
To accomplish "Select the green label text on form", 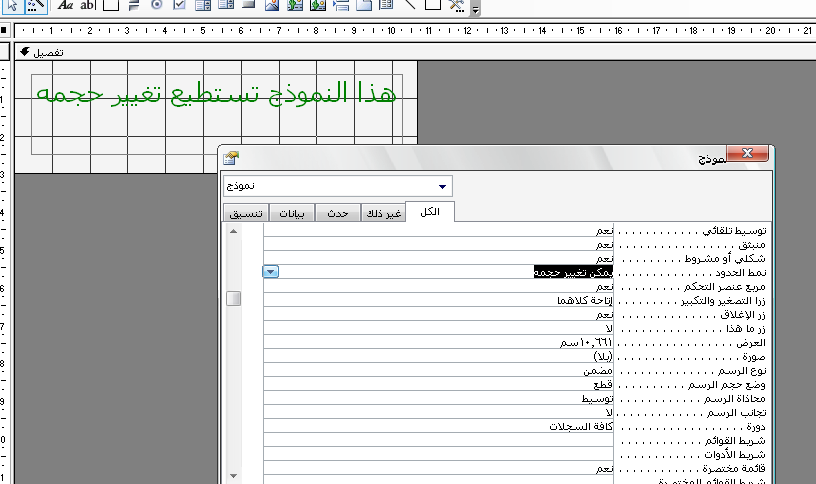I will (x=216, y=95).
